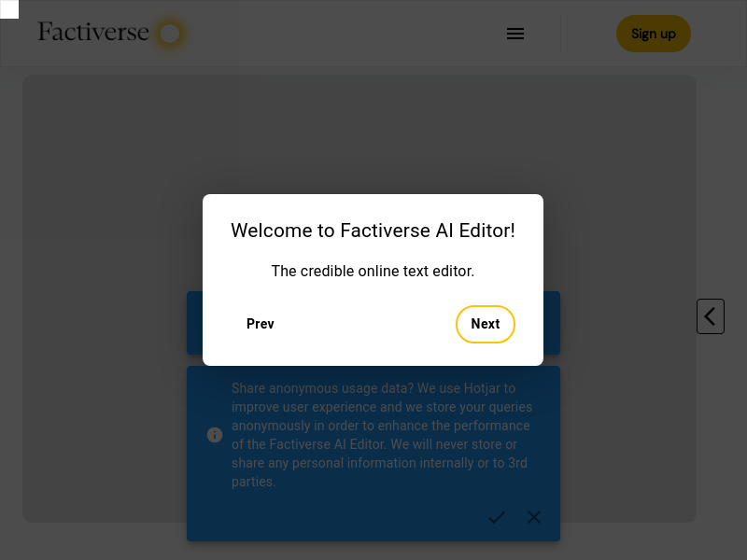Viewport: 747px width, 560px height.
Task: Decline usage data sharing with X icon
Action: 534,517
